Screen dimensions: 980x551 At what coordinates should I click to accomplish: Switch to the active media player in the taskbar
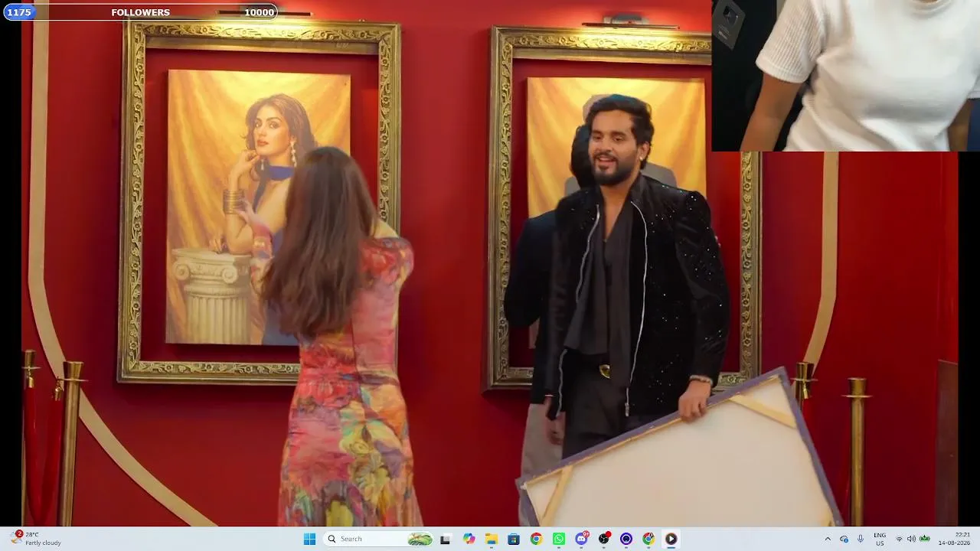[x=671, y=539]
